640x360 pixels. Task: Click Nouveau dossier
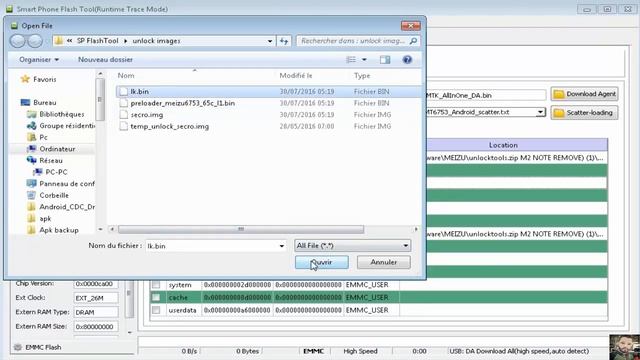pyautogui.click(x=105, y=60)
